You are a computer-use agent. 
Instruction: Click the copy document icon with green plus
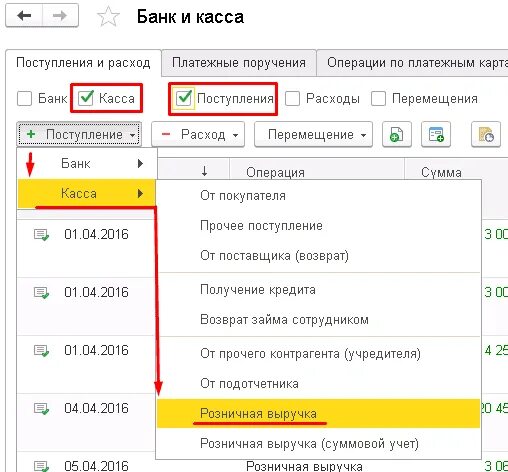click(x=397, y=135)
